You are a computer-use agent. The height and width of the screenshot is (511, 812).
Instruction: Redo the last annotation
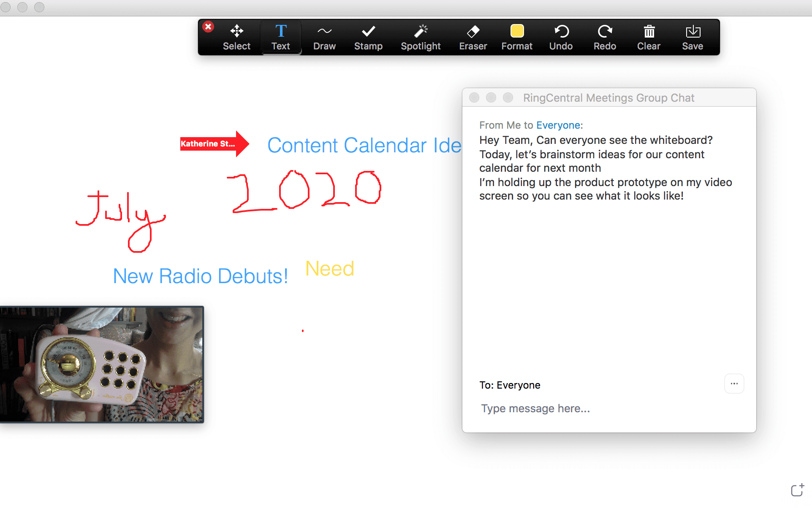605,37
